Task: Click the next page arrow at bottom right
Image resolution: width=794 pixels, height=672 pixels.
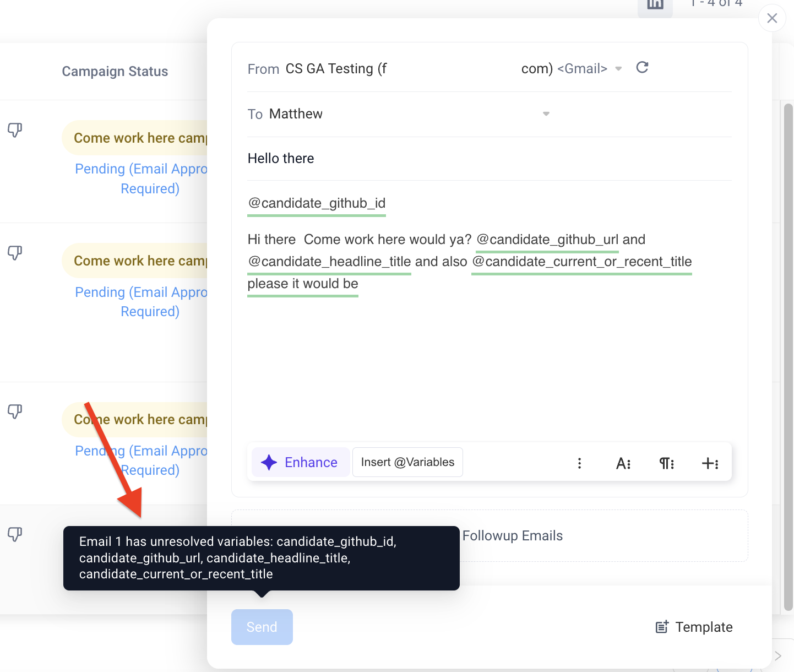Action: (x=777, y=655)
